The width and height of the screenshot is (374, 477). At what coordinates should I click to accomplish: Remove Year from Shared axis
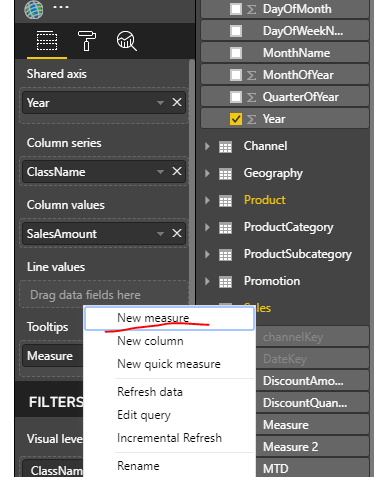(x=177, y=102)
